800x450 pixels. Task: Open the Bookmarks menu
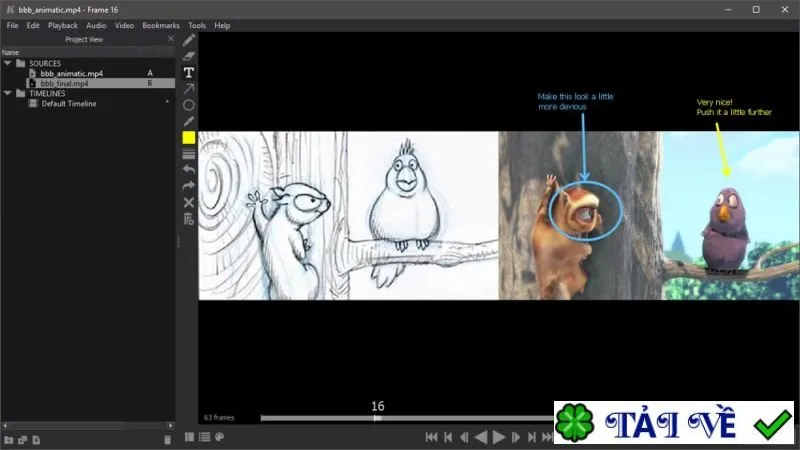[x=161, y=26]
